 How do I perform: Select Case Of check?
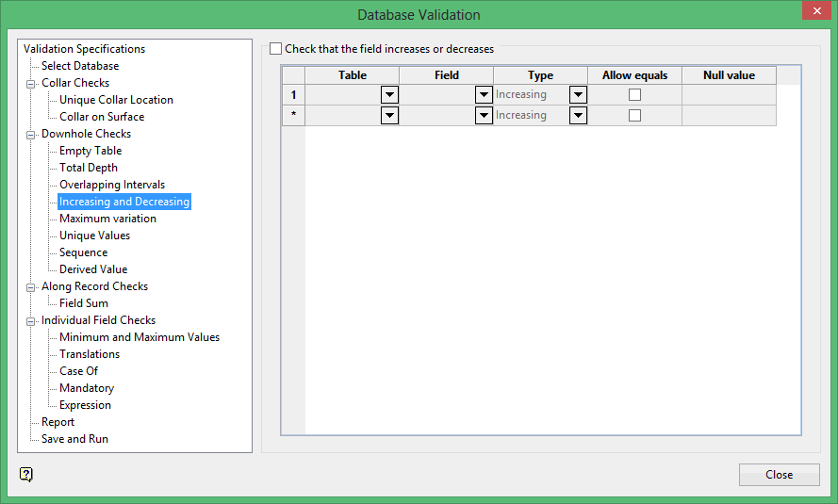click(78, 371)
